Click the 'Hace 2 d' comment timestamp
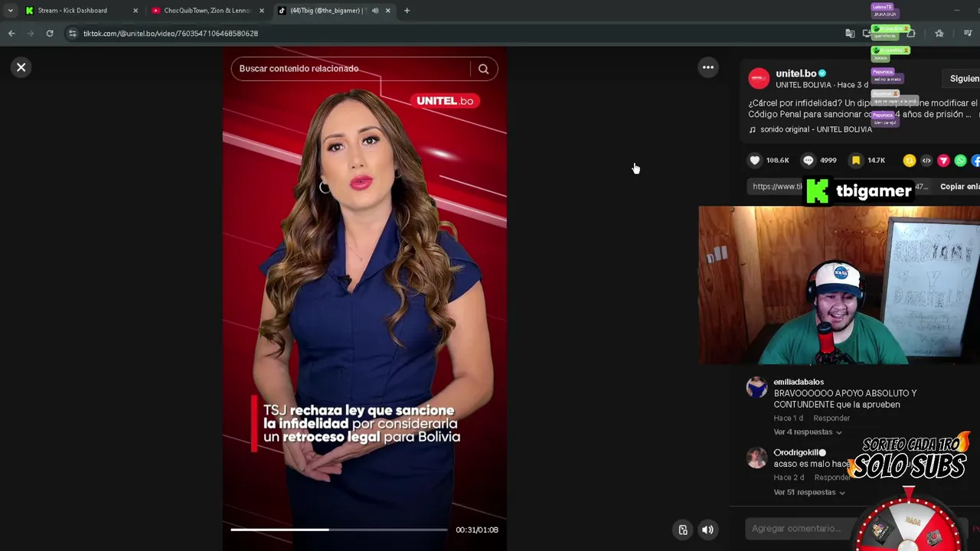 [x=789, y=478]
